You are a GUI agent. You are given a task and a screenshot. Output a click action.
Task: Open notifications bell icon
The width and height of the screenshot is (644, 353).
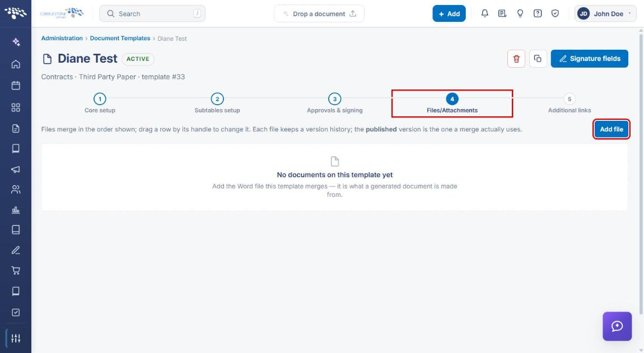[x=484, y=13]
